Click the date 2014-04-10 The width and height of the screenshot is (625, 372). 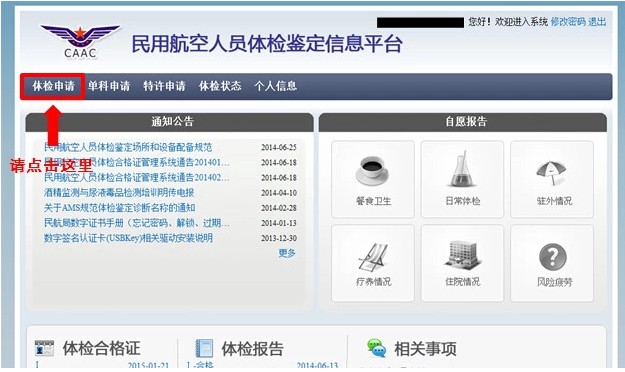point(279,193)
